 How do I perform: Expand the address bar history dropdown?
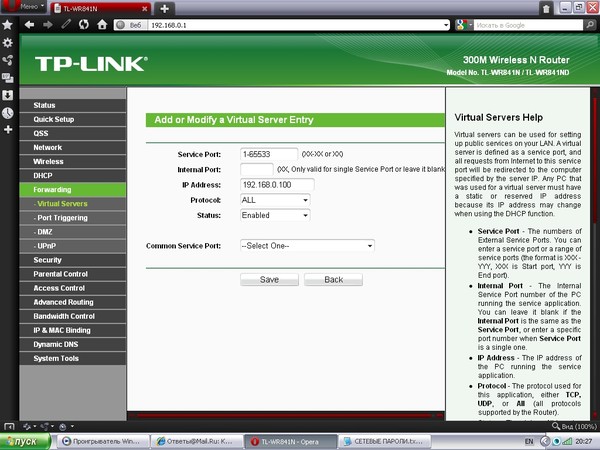pos(446,25)
